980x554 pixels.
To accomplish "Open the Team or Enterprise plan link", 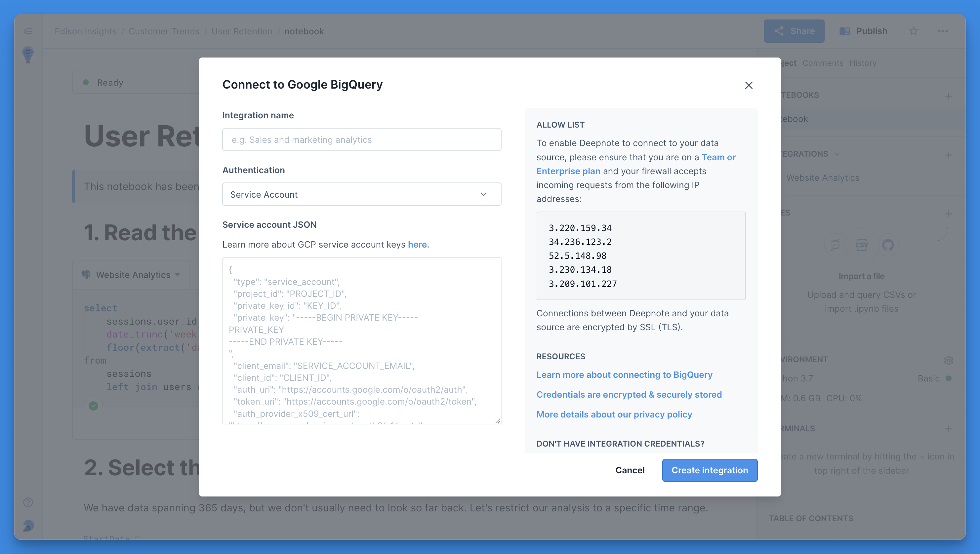I will [635, 164].
